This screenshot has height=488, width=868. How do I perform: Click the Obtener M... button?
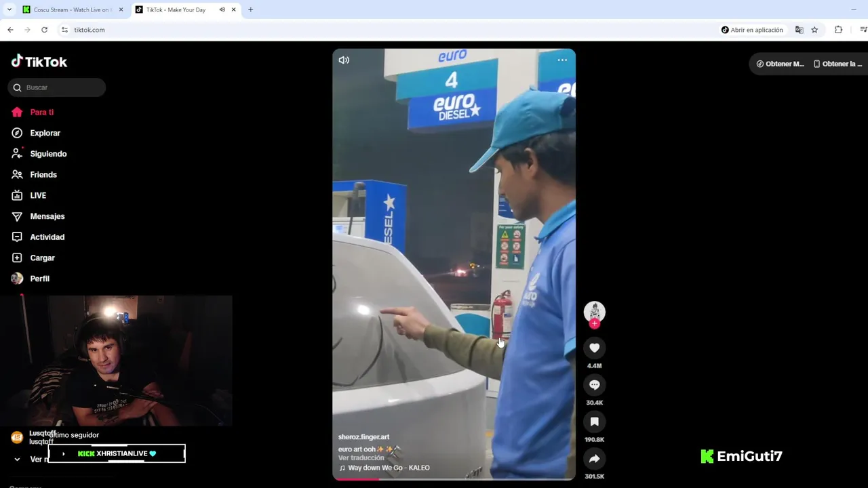[781, 64]
